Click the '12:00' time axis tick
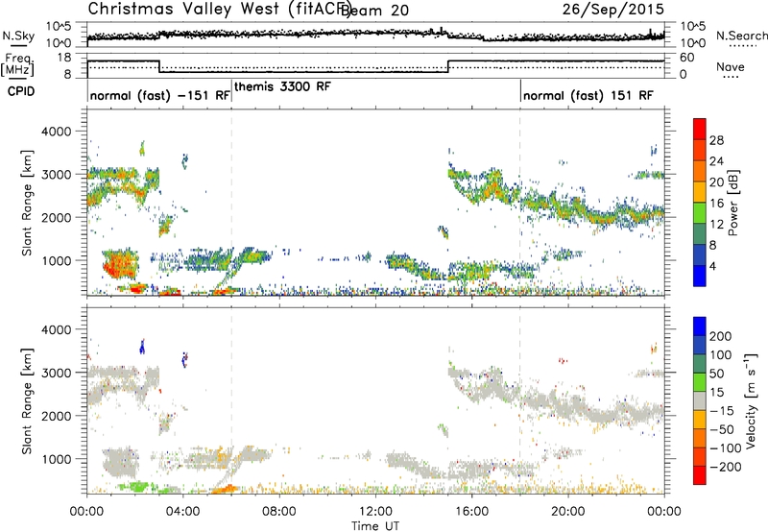The image size is (768, 532). [x=375, y=511]
